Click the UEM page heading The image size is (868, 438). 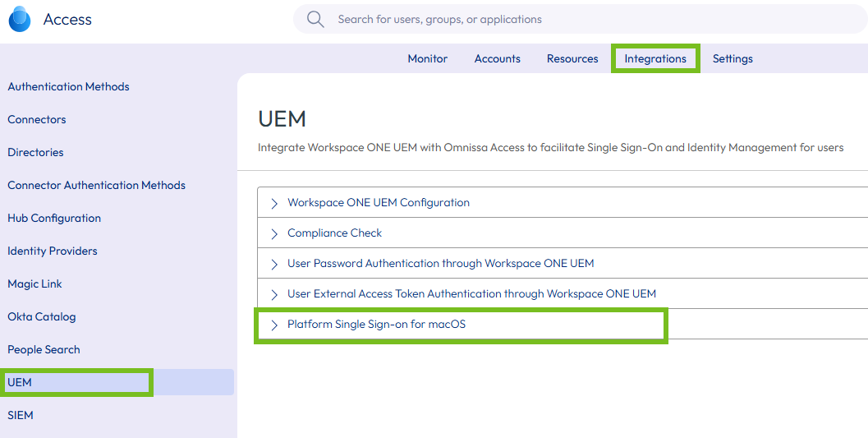[282, 119]
